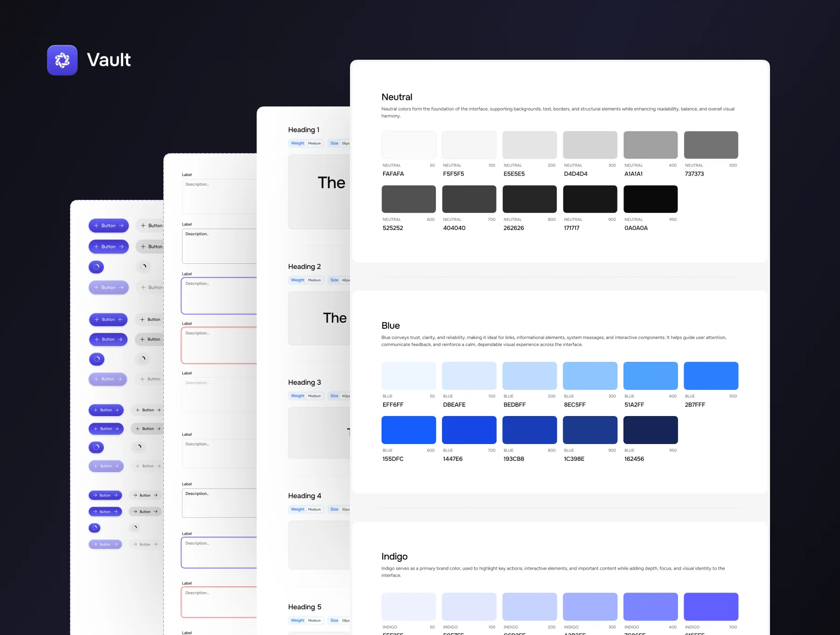This screenshot has height=635, width=840.
Task: Choose the Neutral 300 D4D4D4 swatch
Action: click(590, 145)
